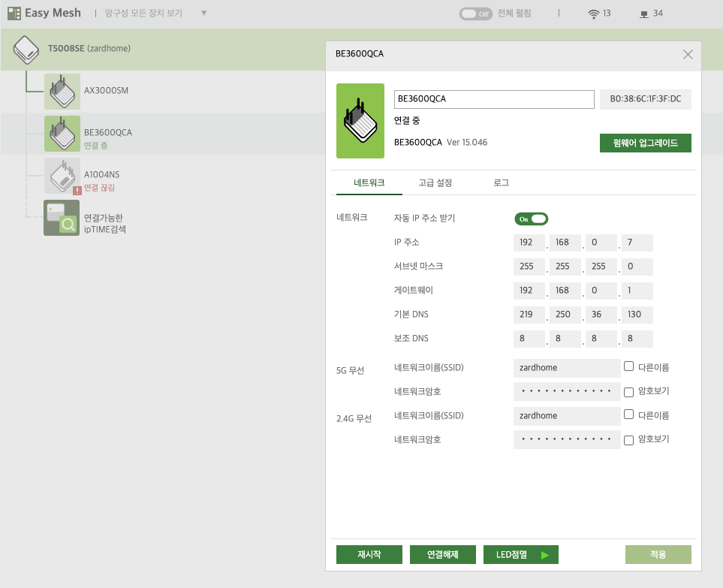Image resolution: width=723 pixels, height=588 pixels.
Task: Toggle 자동 IP 주소 받기 switch off
Action: (x=532, y=219)
